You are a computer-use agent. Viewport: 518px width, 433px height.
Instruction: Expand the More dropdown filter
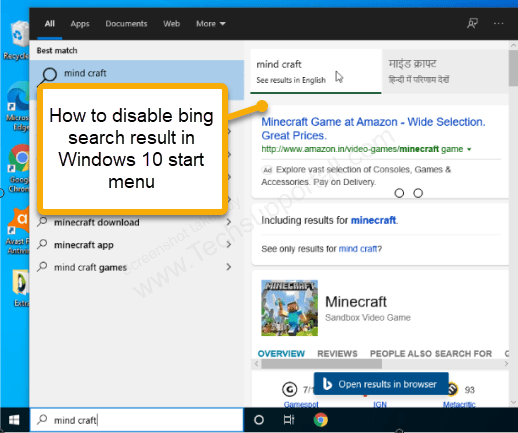(211, 24)
